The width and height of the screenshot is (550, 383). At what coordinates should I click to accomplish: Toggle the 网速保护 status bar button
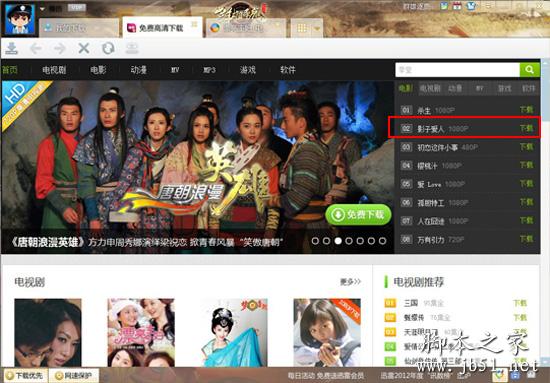(x=74, y=376)
